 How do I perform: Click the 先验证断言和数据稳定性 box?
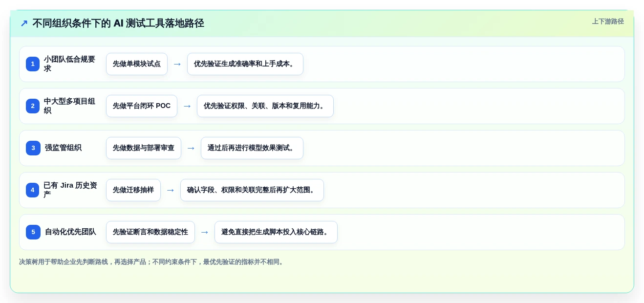tap(150, 232)
